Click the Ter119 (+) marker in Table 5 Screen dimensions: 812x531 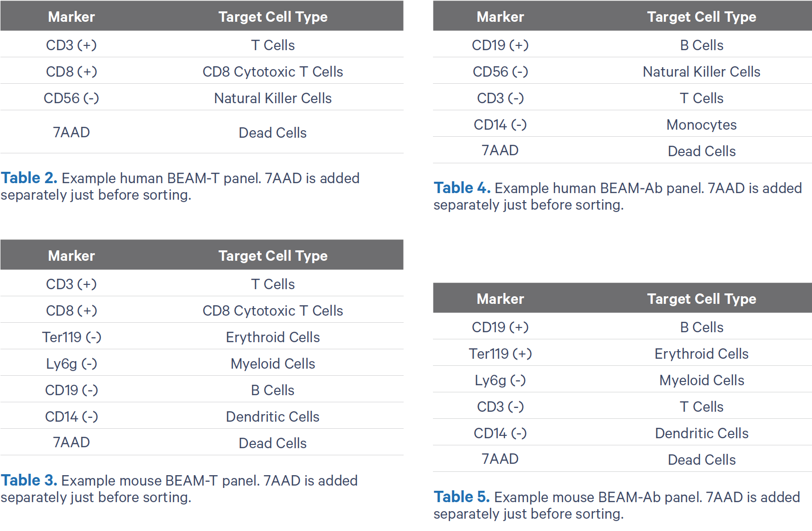click(500, 354)
